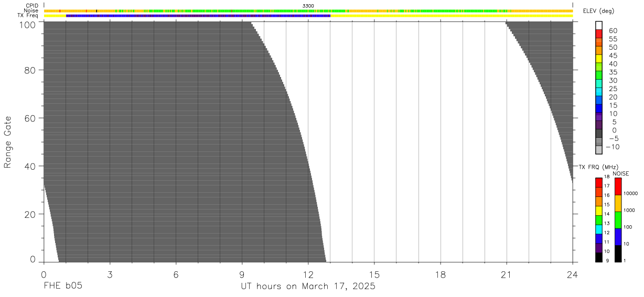Click the ELEV scale label '45'

tap(613, 56)
